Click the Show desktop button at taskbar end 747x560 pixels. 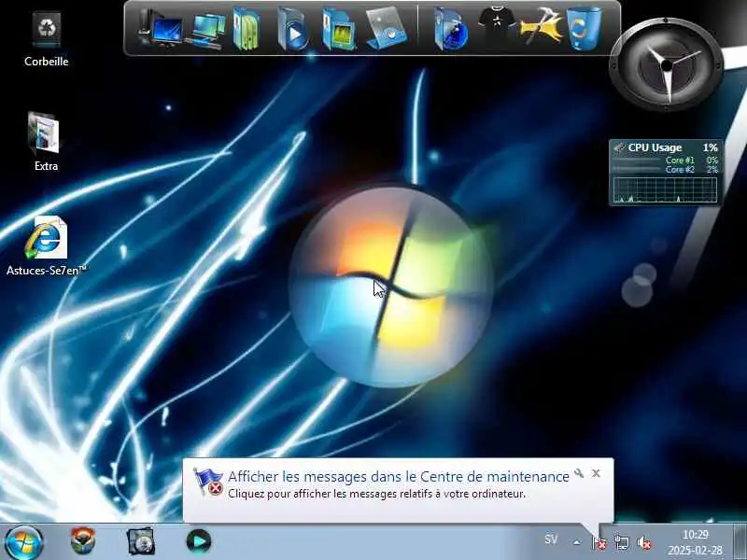[740, 542]
